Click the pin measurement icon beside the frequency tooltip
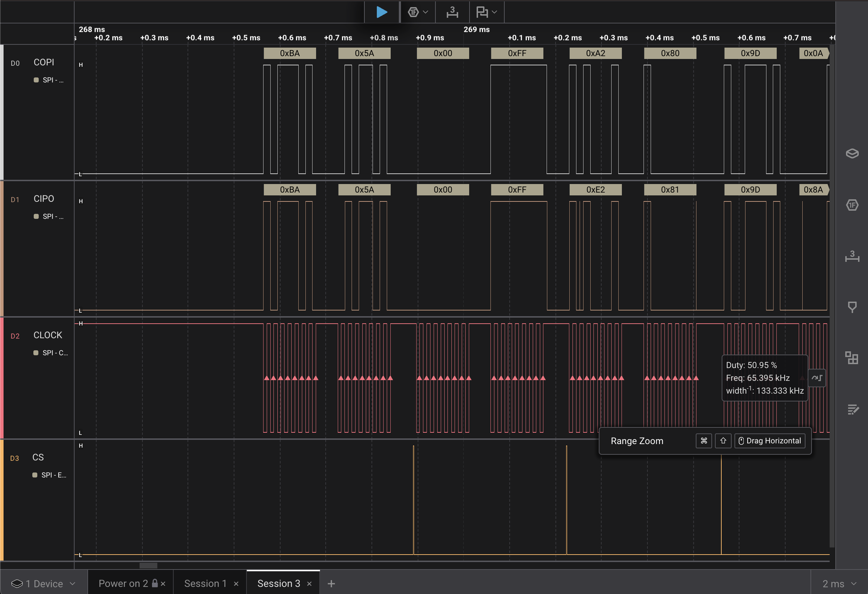This screenshot has height=594, width=868. tap(817, 378)
